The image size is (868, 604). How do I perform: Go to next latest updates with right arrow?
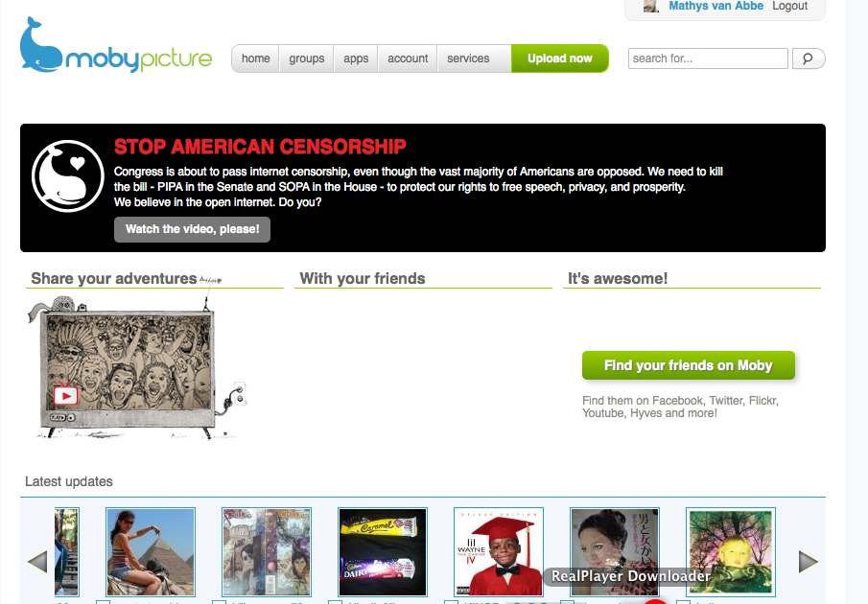point(809,562)
